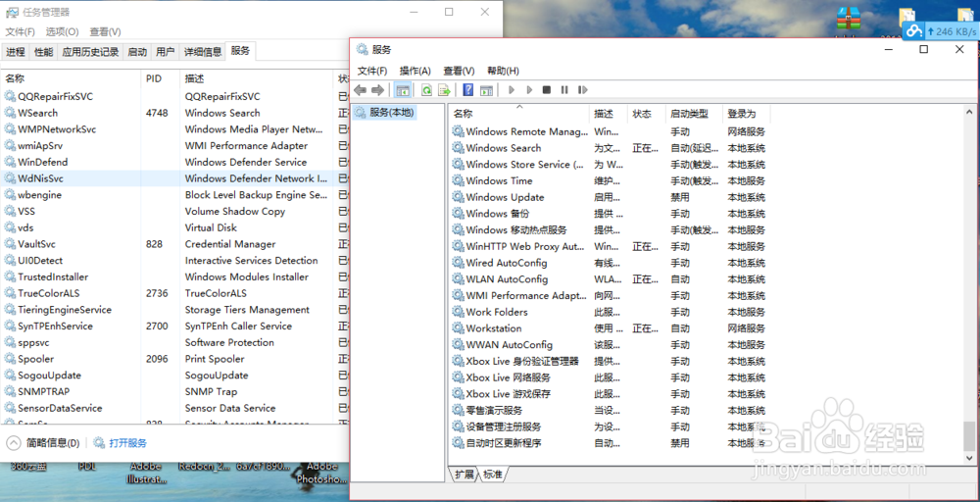Image resolution: width=980 pixels, height=502 pixels.
Task: Click gear icon beside Xbox Live 网络服务
Action: click(458, 377)
